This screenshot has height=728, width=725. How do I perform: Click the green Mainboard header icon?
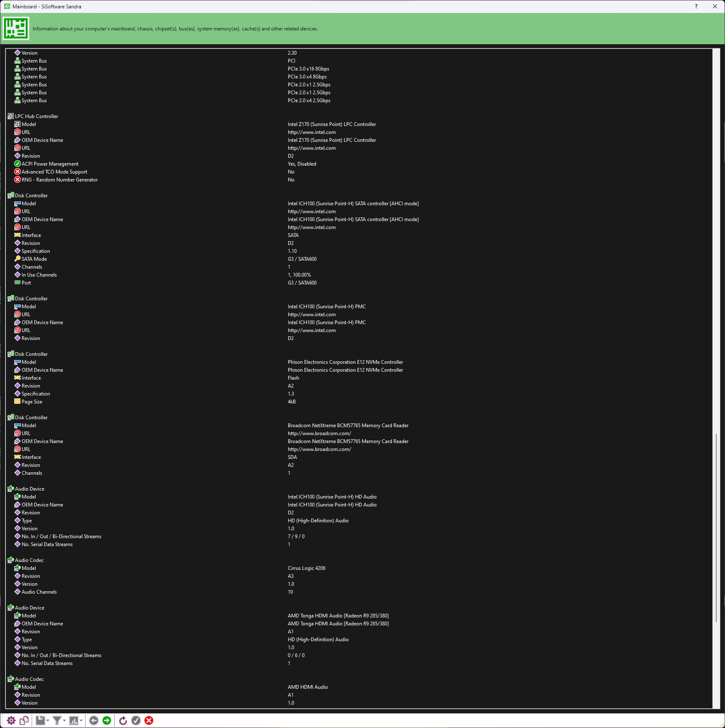coord(16,28)
